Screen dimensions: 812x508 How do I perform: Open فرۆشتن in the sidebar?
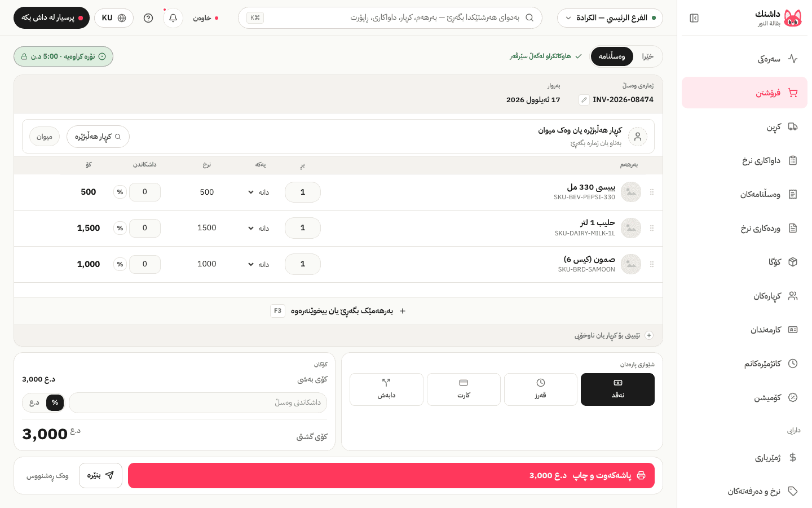tap(744, 93)
